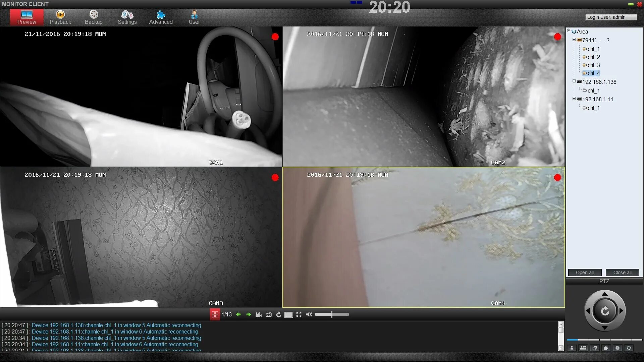Click the four-window grid layout icon
Viewport: 644px width, 362px height.
coord(215,314)
